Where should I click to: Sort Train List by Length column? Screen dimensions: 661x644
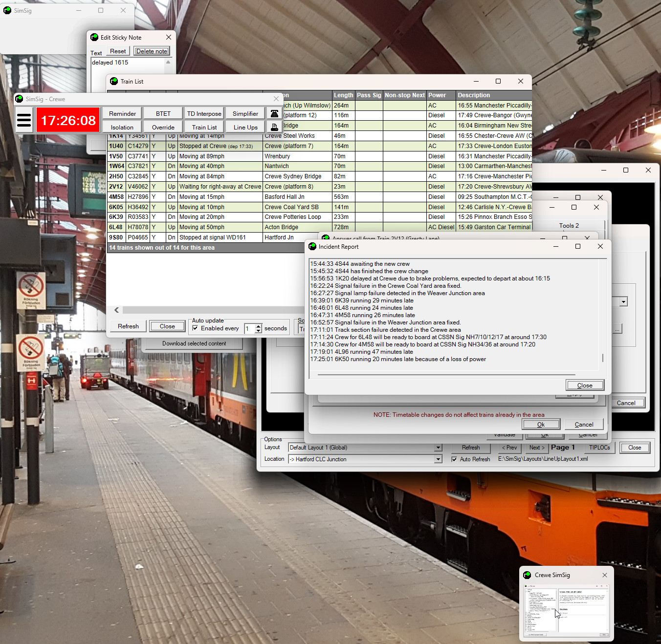coord(344,95)
